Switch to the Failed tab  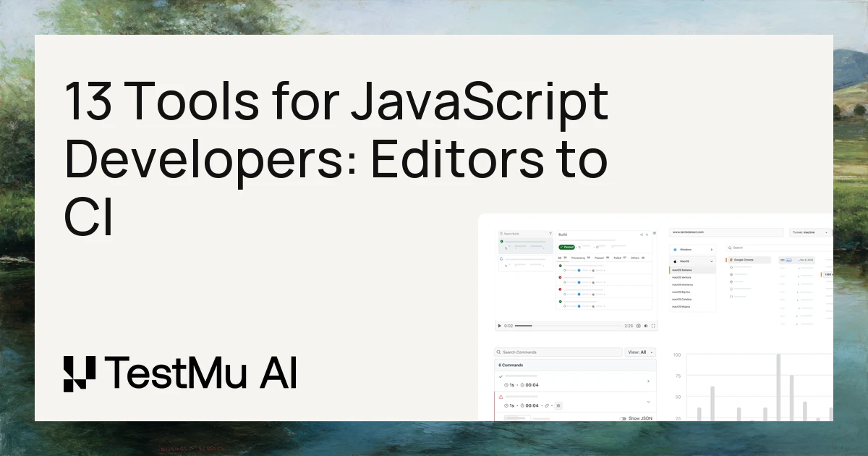click(x=620, y=258)
